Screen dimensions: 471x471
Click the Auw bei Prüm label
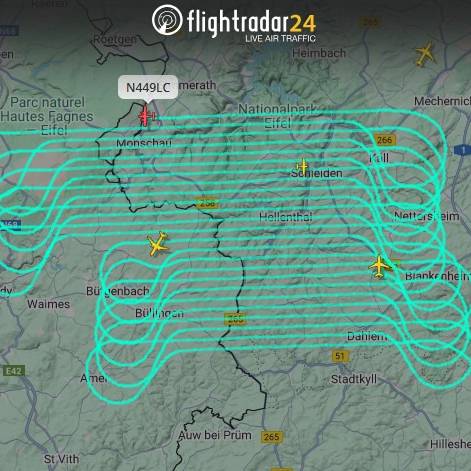click(x=215, y=435)
